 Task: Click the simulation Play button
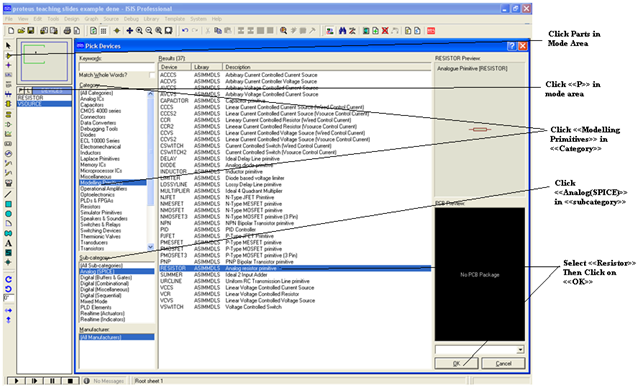pyautogui.click(x=17, y=381)
